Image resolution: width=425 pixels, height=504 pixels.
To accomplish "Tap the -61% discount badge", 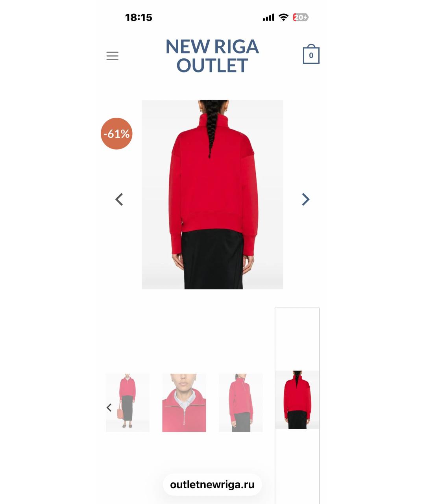I will tap(116, 134).
